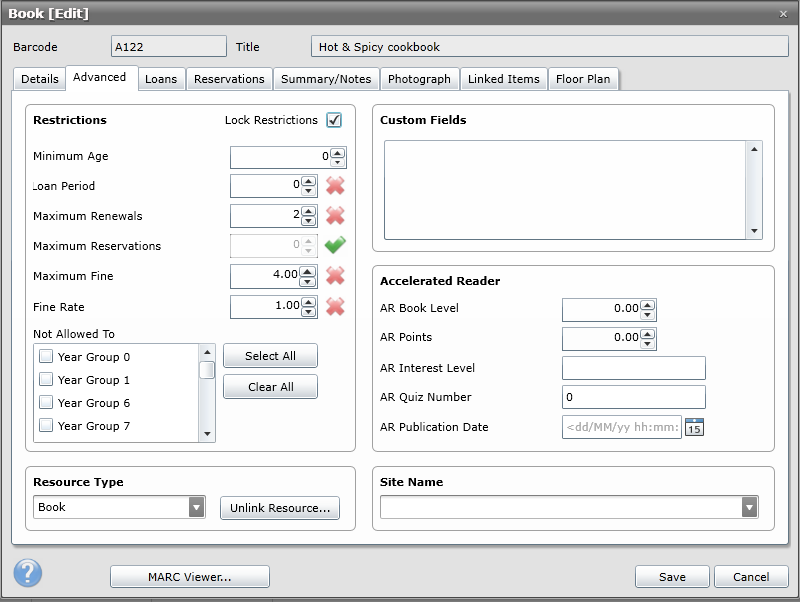The height and width of the screenshot is (602, 800).
Task: Click the Year Group list scroll-down arrow
Action: [x=207, y=434]
